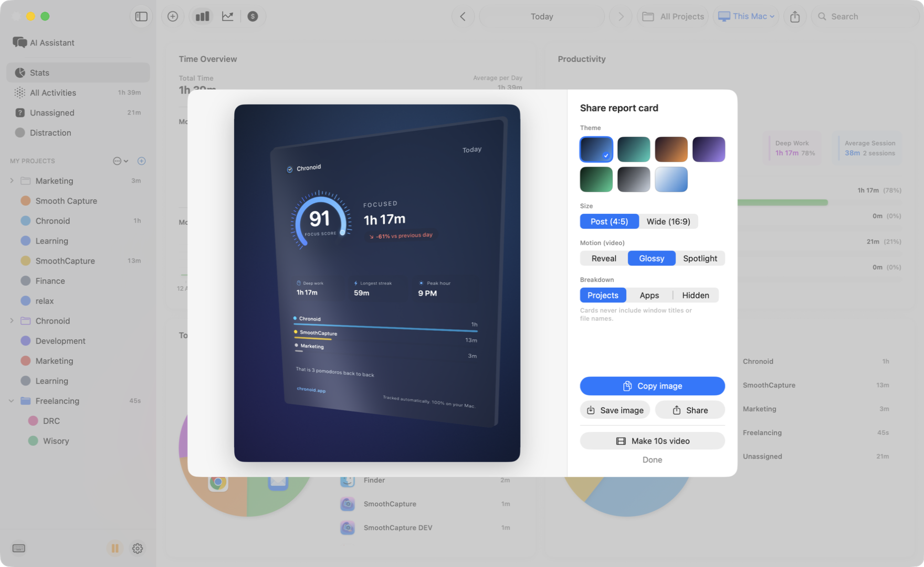Screen dimensions: 924x567
Task: Go to next day arrow
Action: coord(621,16)
